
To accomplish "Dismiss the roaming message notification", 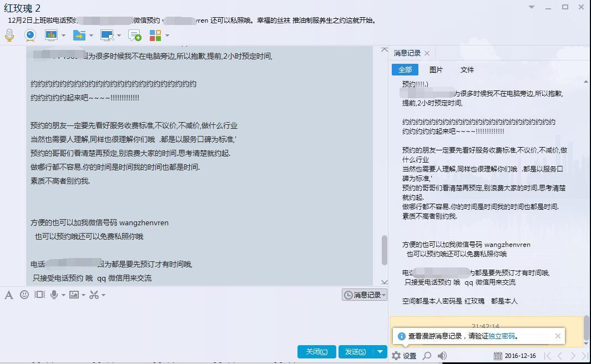I will (558, 336).
